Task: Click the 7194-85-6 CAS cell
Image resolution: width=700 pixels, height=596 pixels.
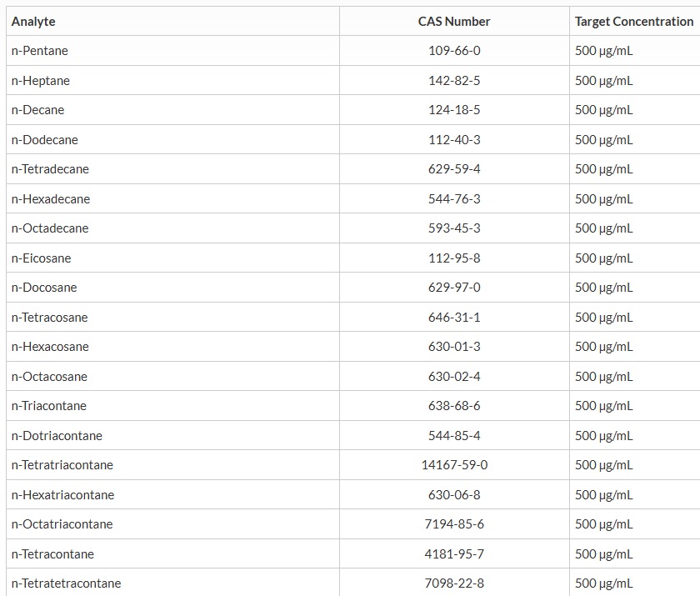Action: point(454,524)
